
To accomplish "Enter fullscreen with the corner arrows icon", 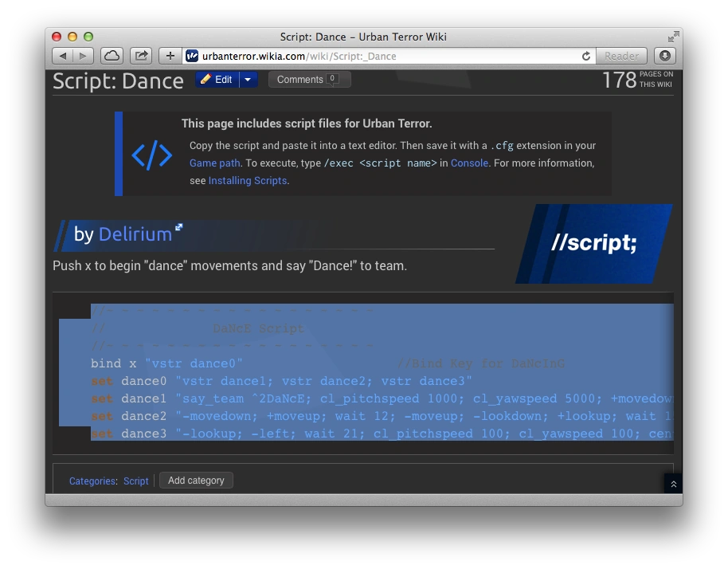I will pyautogui.click(x=673, y=37).
